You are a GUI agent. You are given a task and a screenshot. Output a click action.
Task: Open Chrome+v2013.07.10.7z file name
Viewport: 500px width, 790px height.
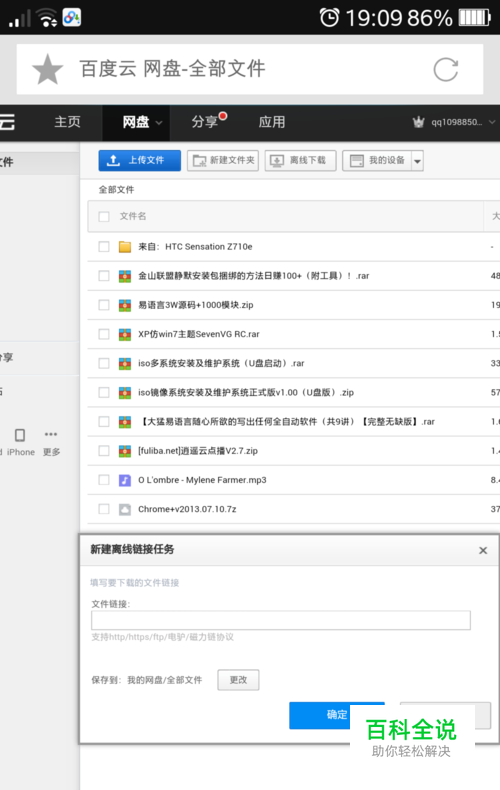[187, 509]
